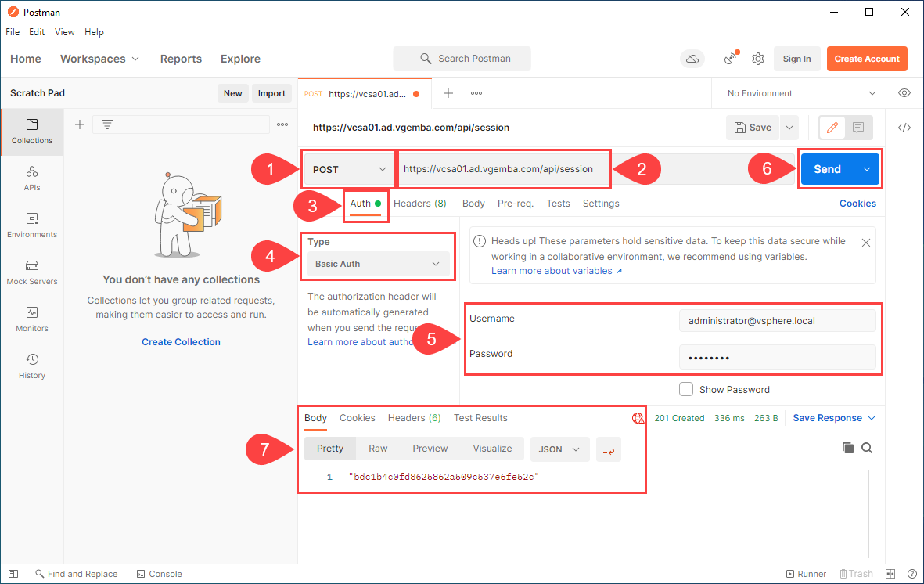Open Environments in the sidebar
Viewport: 924px width, 584px height.
click(32, 225)
